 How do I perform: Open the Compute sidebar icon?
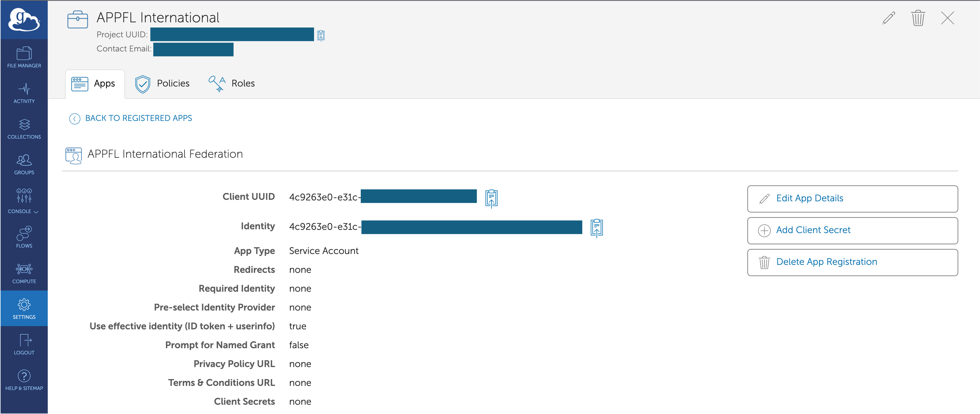click(x=24, y=273)
